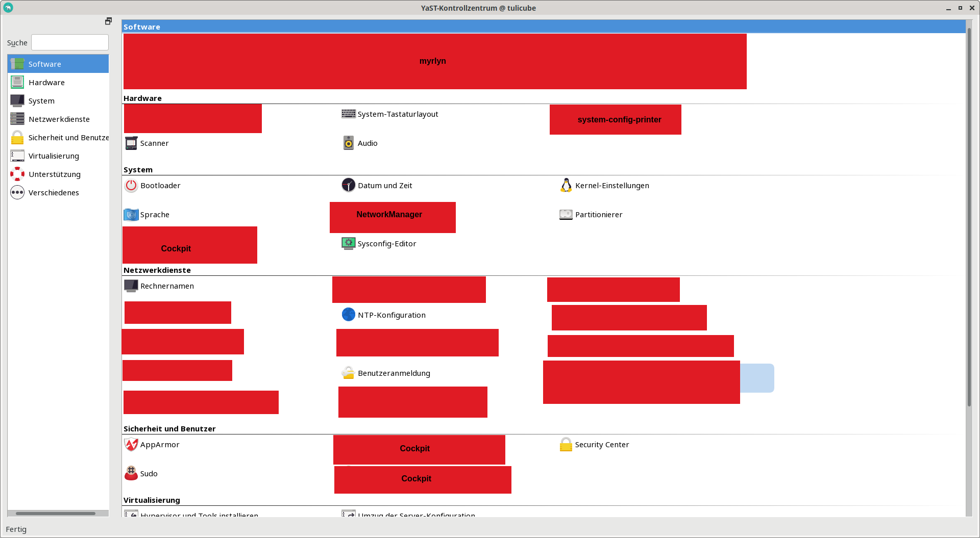Close the YaST-Kontrollzentrum window
980x538 pixels.
pyautogui.click(x=972, y=8)
